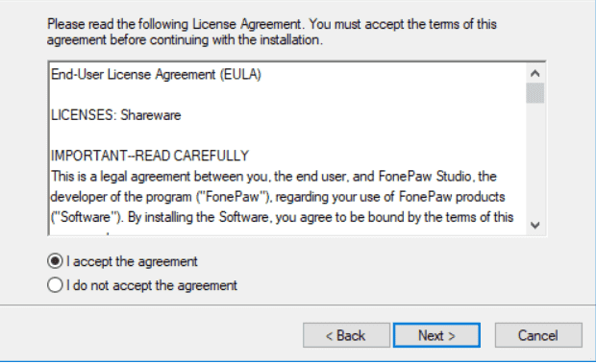Screen dimensions: 596x364
Task: Click the "Please read the following License Agreement" instruction
Action: [272, 32]
